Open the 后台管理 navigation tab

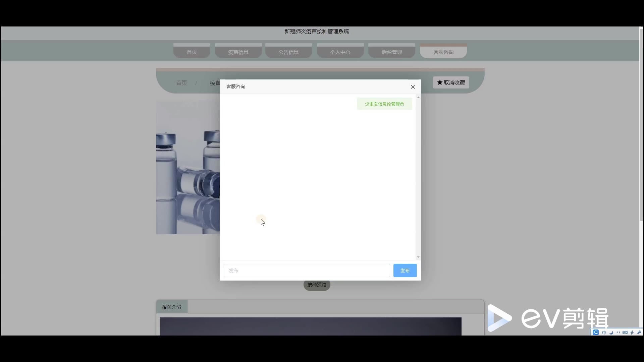coord(391,51)
